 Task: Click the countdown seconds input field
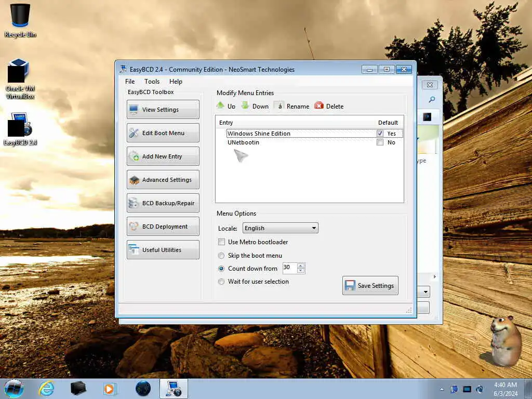tap(289, 268)
